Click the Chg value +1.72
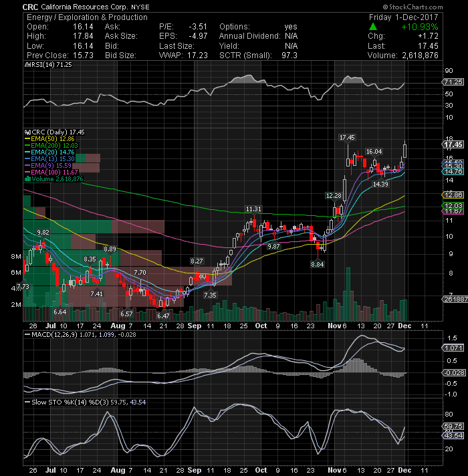 coord(429,36)
